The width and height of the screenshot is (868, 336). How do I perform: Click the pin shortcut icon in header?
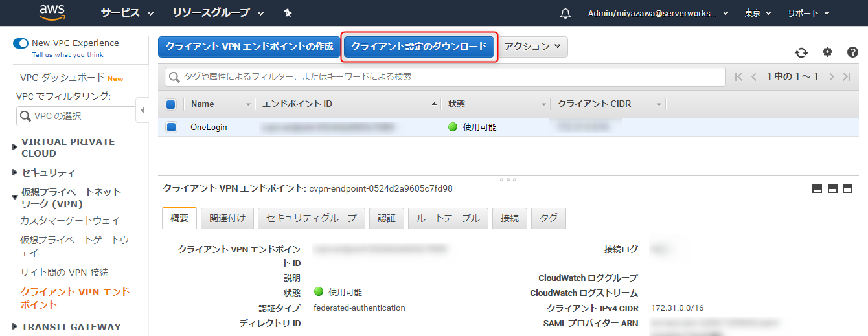click(288, 13)
